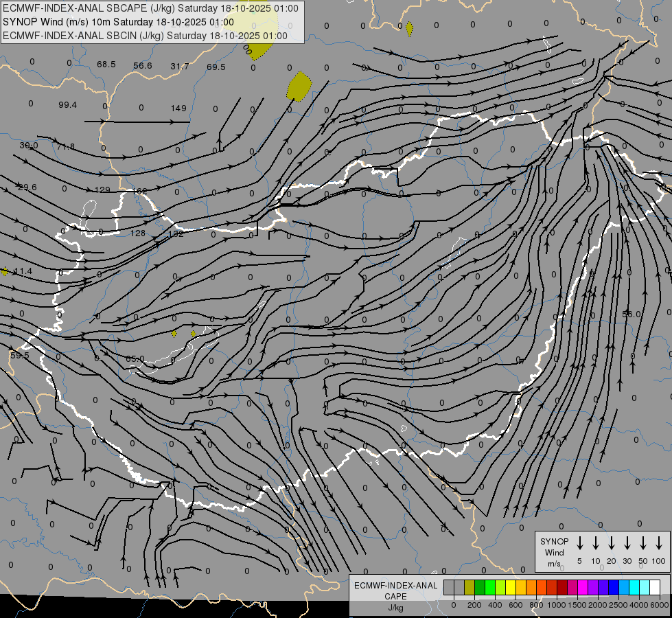
Task: Select the 56.0 value on map
Action: pyautogui.click(x=632, y=314)
